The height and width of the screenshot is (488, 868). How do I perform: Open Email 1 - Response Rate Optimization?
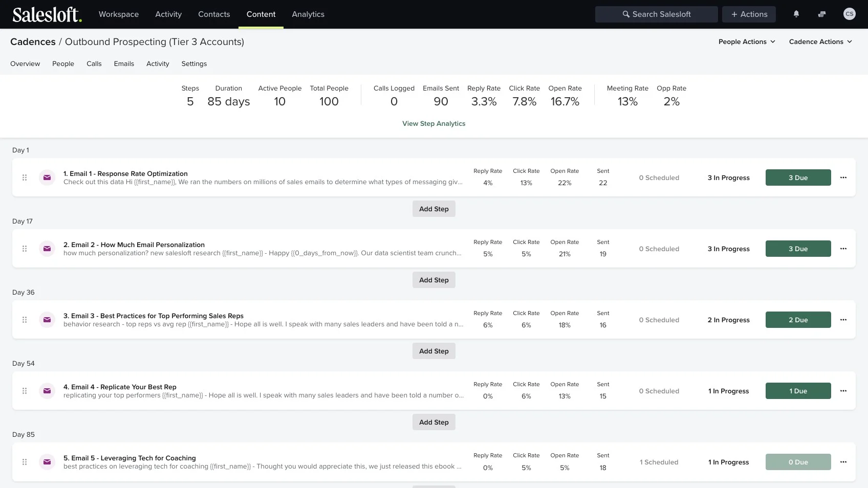point(125,174)
